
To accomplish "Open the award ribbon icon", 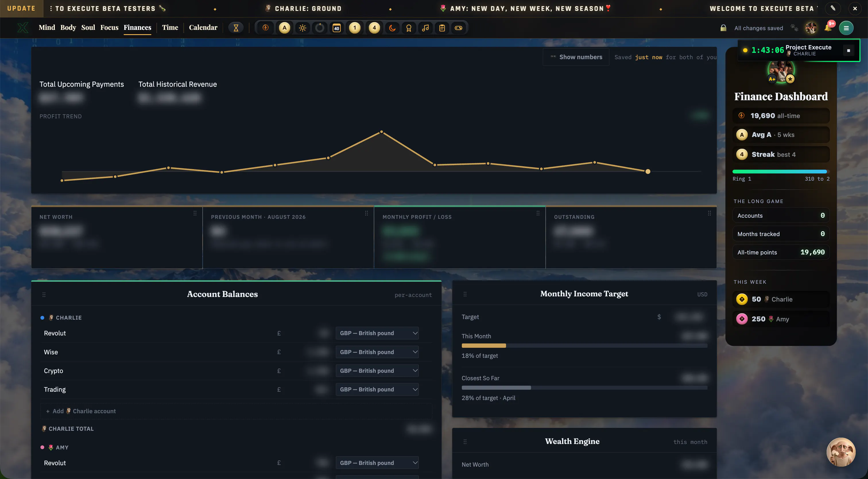I will point(409,28).
